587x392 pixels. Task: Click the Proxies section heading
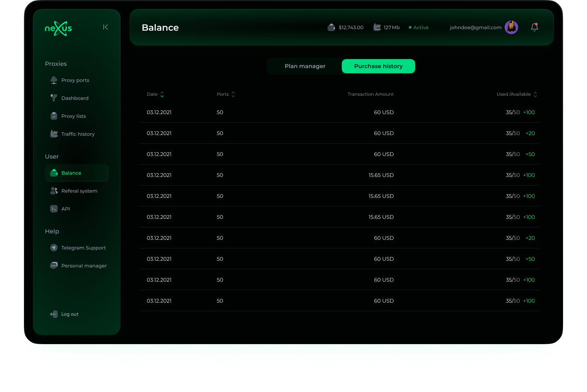coord(56,64)
